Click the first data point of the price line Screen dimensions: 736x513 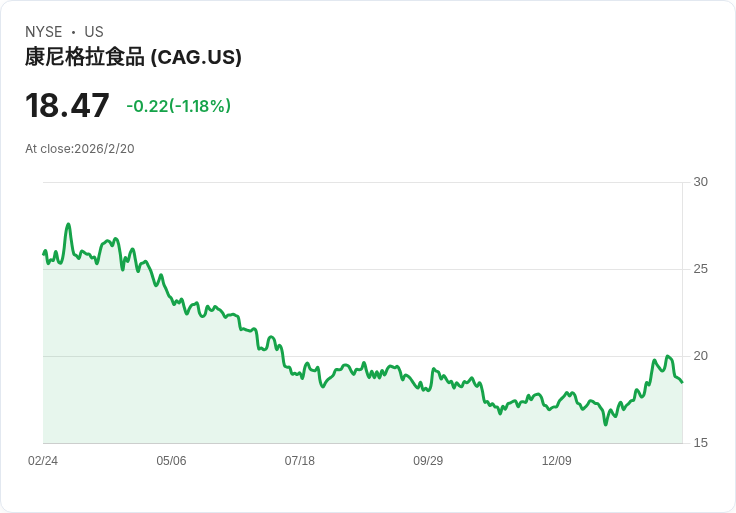43,253
